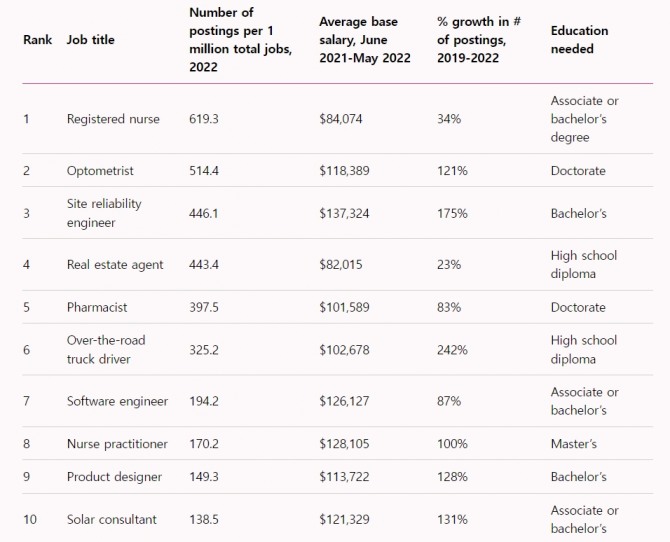Select the Registered nurse job title

coord(113,119)
